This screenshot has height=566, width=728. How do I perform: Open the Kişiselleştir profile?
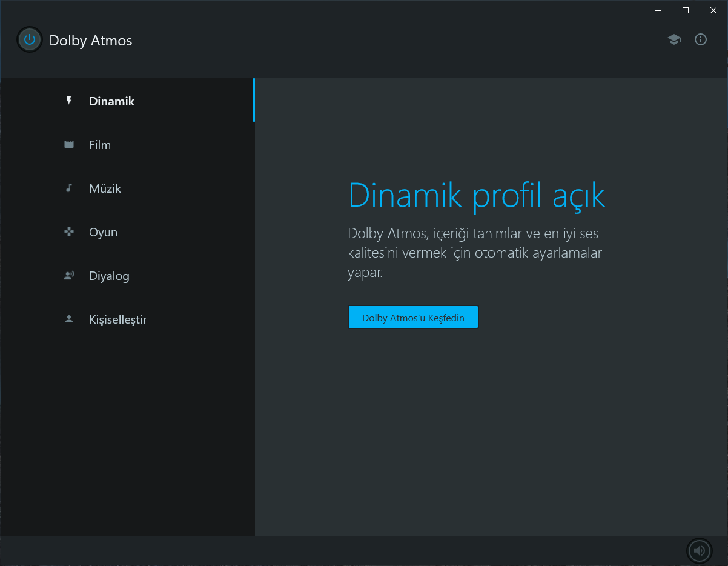(x=127, y=319)
